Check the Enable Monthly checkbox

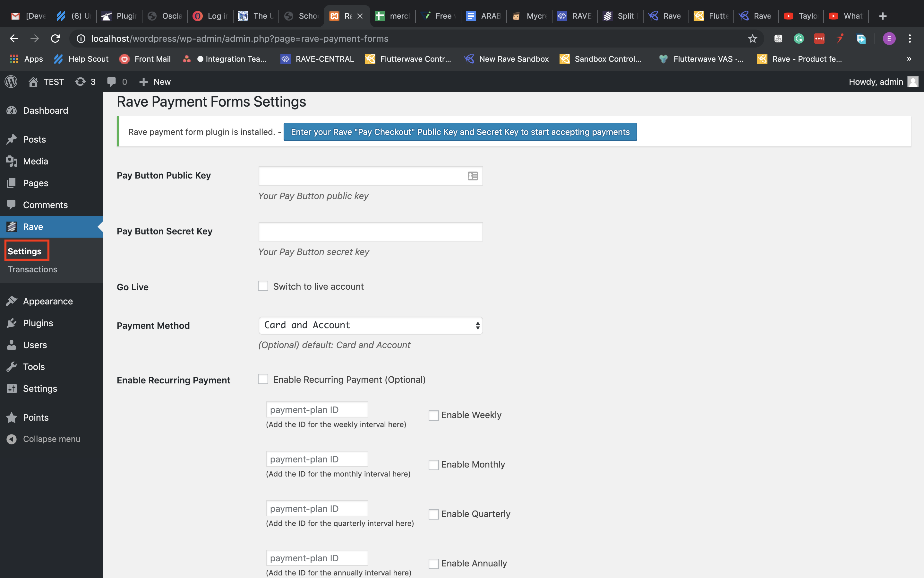(x=433, y=465)
